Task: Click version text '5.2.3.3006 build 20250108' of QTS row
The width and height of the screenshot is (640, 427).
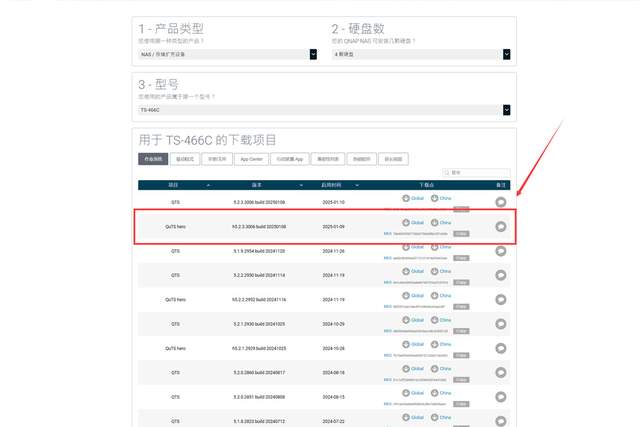Action: [x=259, y=202]
